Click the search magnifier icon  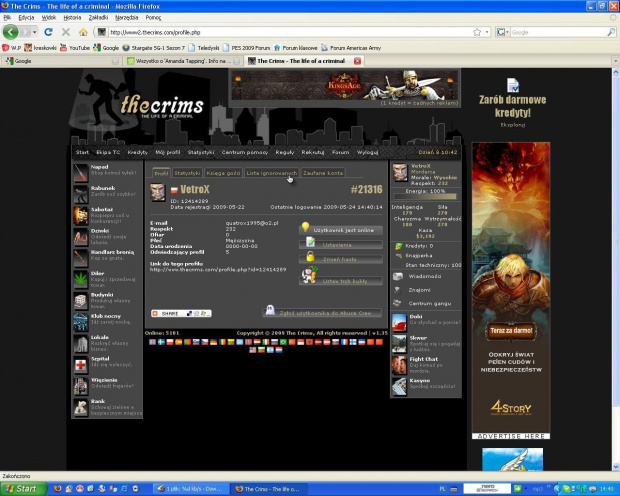[611, 32]
